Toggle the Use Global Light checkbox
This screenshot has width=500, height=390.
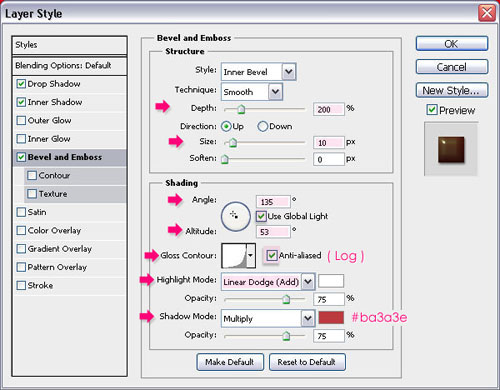(x=261, y=217)
